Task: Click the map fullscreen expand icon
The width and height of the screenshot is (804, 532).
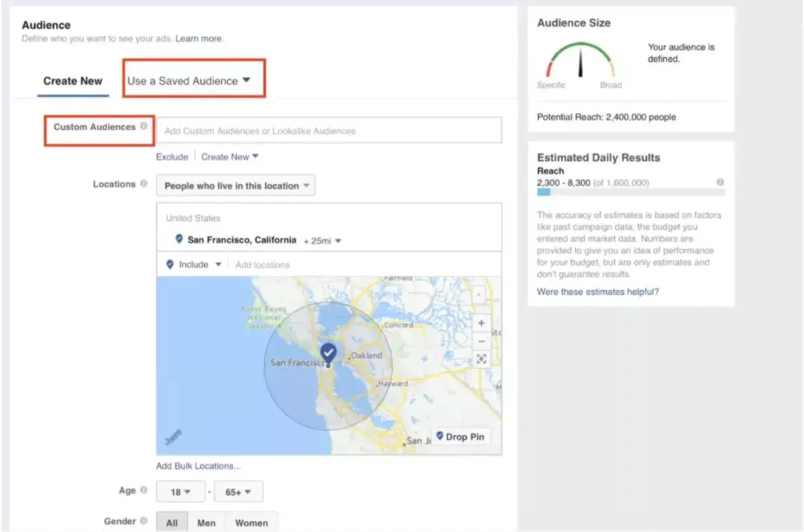Action: tap(481, 359)
